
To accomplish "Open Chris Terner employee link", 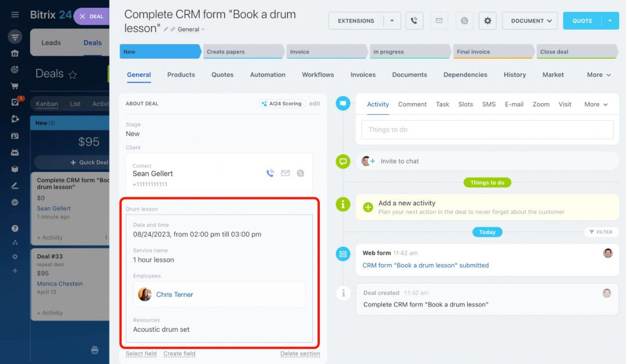I will 174,294.
